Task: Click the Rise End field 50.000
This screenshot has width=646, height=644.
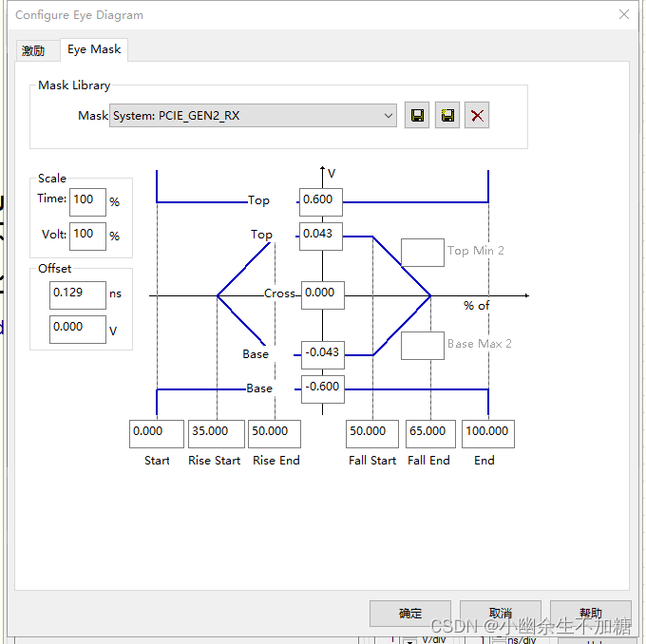Action: pyautogui.click(x=275, y=434)
